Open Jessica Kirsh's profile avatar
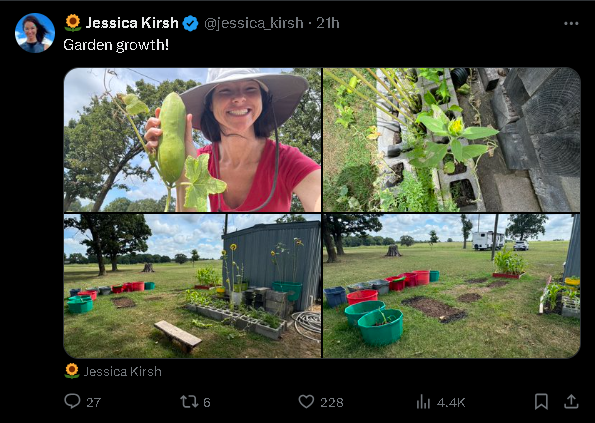This screenshot has width=595, height=423. 35,33
